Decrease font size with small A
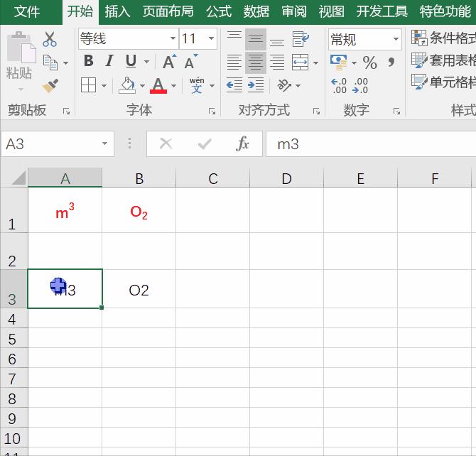Viewport: 476px width, 456px height. pyautogui.click(x=191, y=62)
